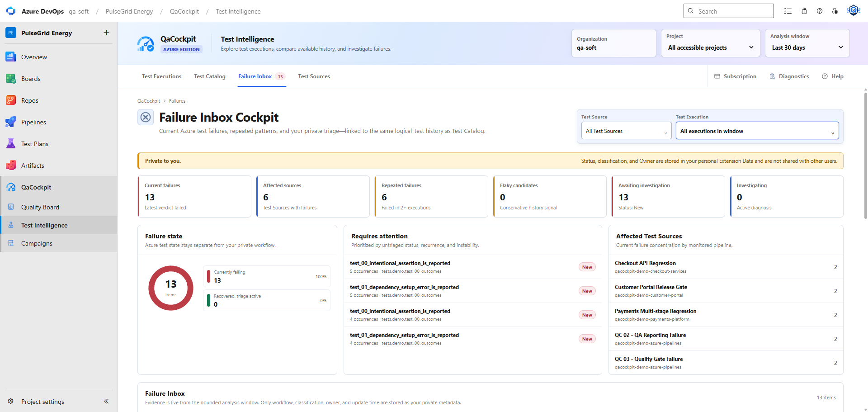Select QaCockpit hub in sidebar
Image resolution: width=868 pixels, height=412 pixels.
[x=59, y=187]
